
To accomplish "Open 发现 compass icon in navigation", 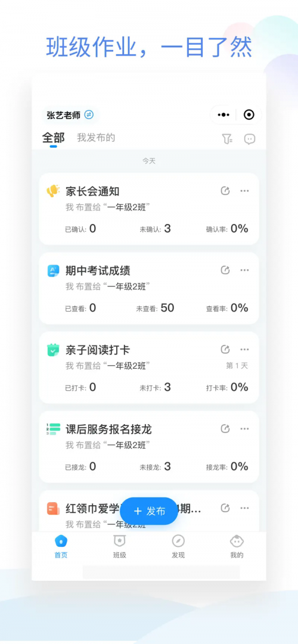I will (x=178, y=547).
